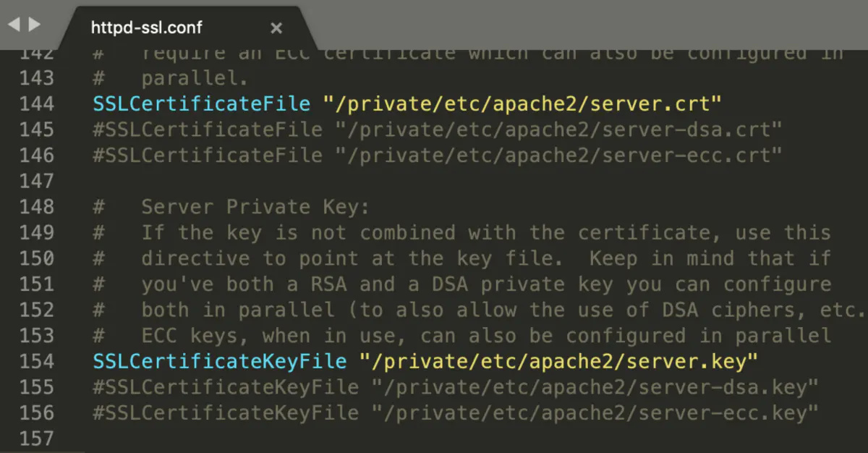Click the server.key path string

coord(558,361)
